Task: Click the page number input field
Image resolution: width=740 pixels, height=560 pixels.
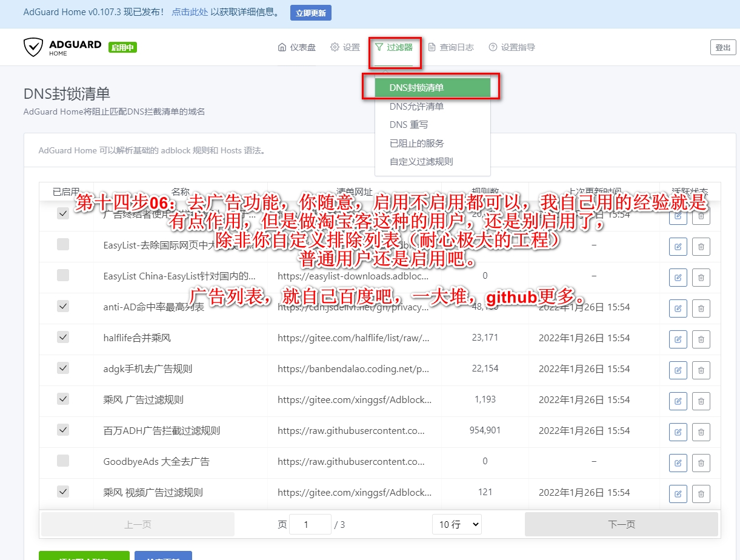Action: point(310,524)
